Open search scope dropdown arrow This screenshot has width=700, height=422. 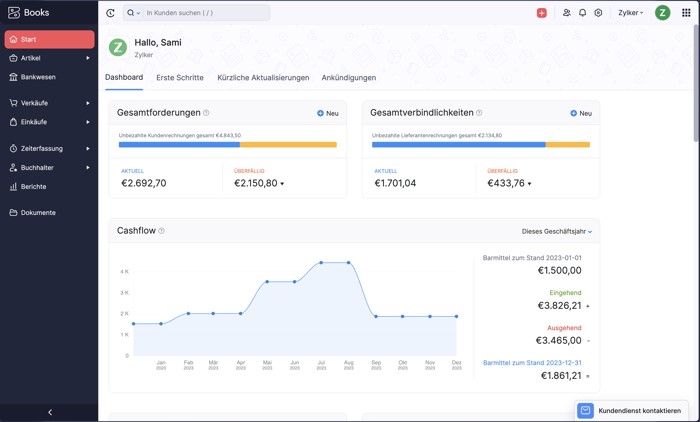(138, 13)
